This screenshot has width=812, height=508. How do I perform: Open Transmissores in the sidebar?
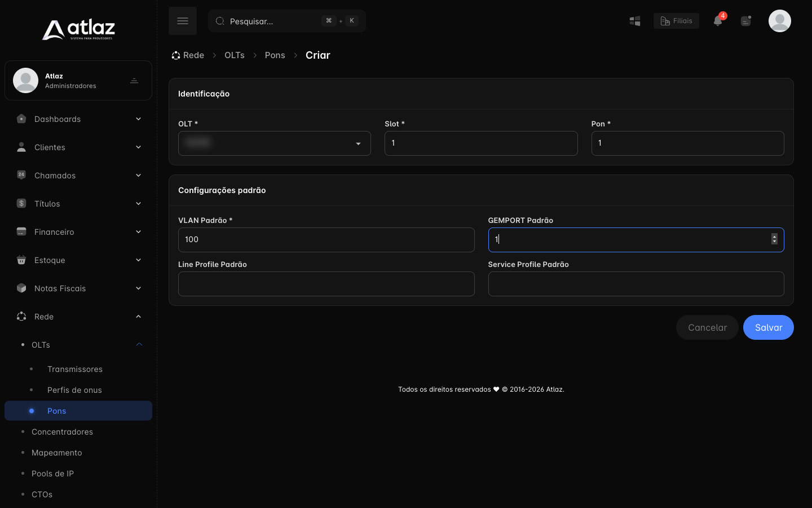pos(75,369)
